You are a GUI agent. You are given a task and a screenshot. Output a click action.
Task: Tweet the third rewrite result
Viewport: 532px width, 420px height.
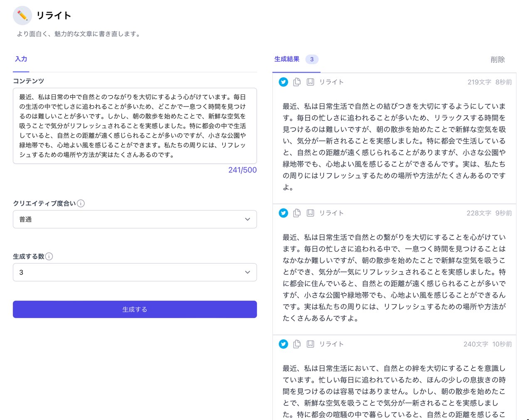click(283, 344)
